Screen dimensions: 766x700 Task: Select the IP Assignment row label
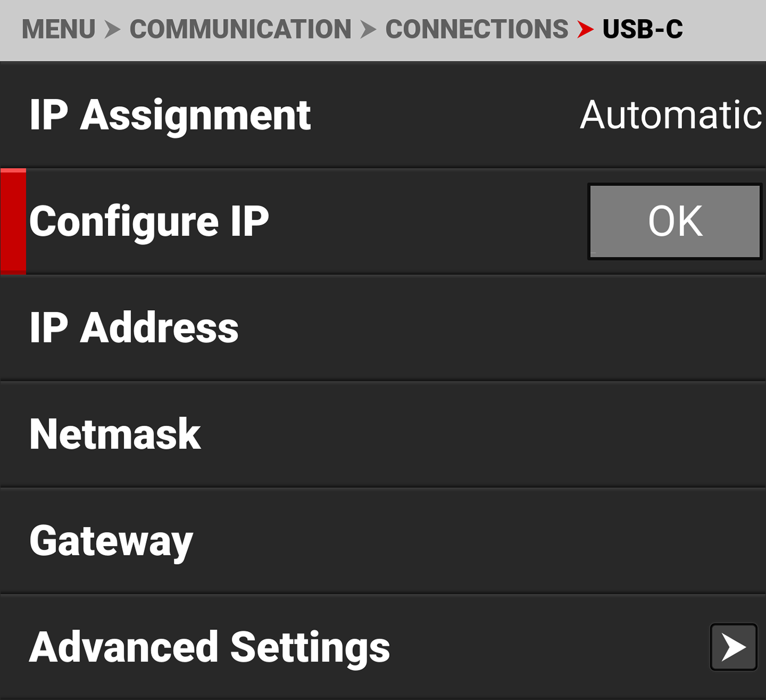[170, 115]
